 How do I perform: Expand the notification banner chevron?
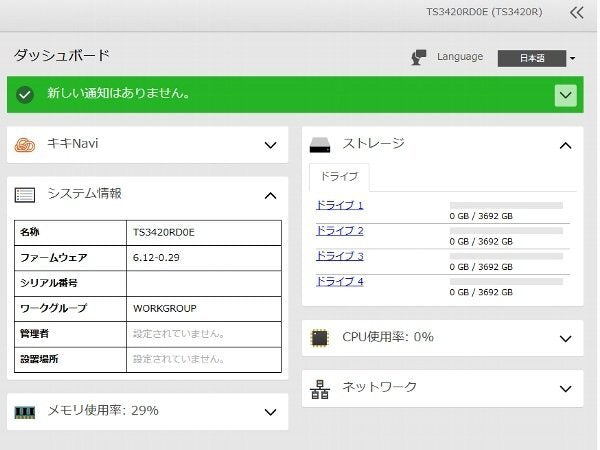pyautogui.click(x=566, y=95)
